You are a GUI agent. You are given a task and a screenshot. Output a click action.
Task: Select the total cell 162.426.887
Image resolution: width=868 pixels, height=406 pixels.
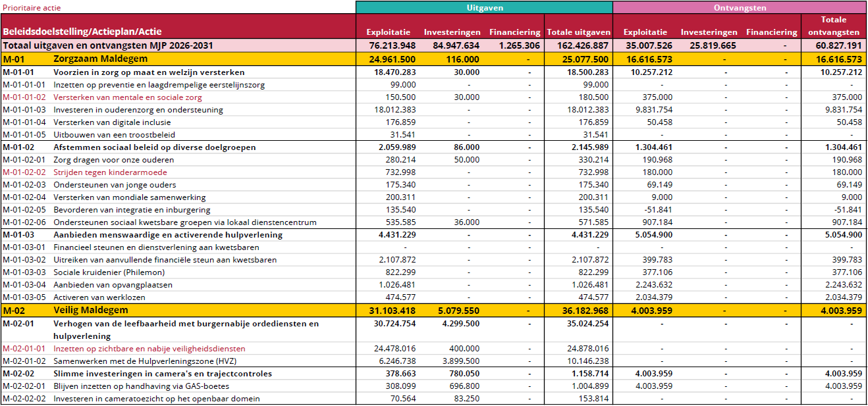click(578, 46)
